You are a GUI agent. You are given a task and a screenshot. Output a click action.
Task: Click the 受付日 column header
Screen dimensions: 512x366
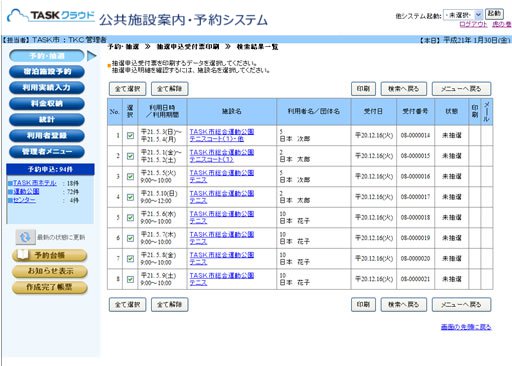click(373, 111)
